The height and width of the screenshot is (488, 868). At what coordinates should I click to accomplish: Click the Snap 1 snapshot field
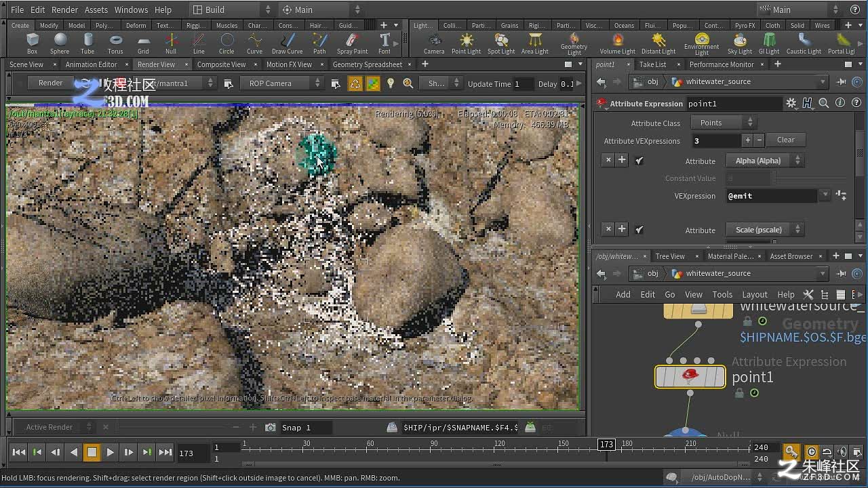point(307,427)
